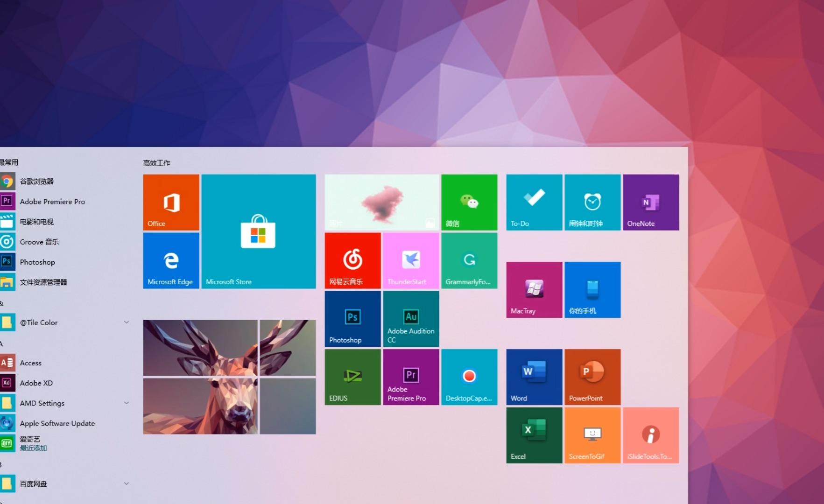This screenshot has width=824, height=504.
Task: Start Photoshop using its tile
Action: (352, 318)
